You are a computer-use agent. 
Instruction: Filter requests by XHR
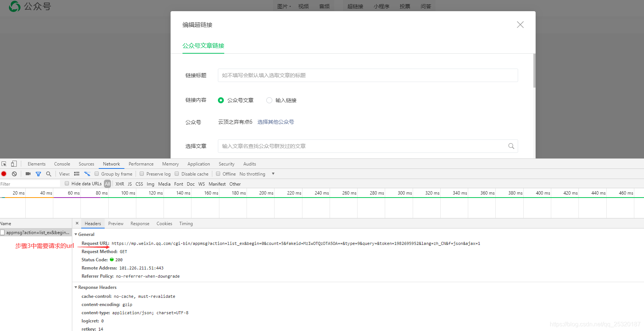pos(120,184)
